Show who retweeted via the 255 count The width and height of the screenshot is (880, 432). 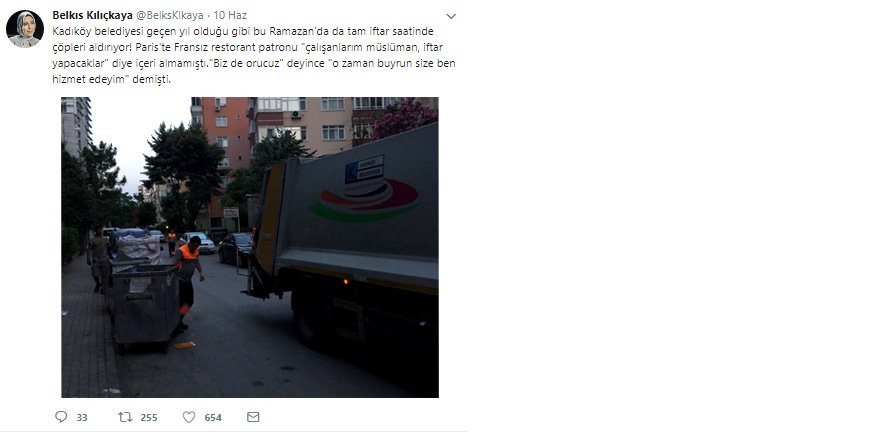click(x=149, y=417)
